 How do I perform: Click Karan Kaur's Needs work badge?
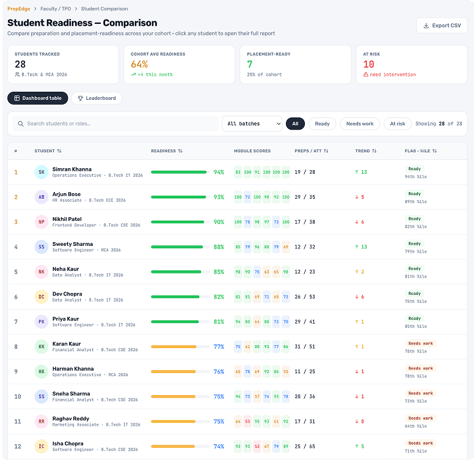(x=420, y=343)
